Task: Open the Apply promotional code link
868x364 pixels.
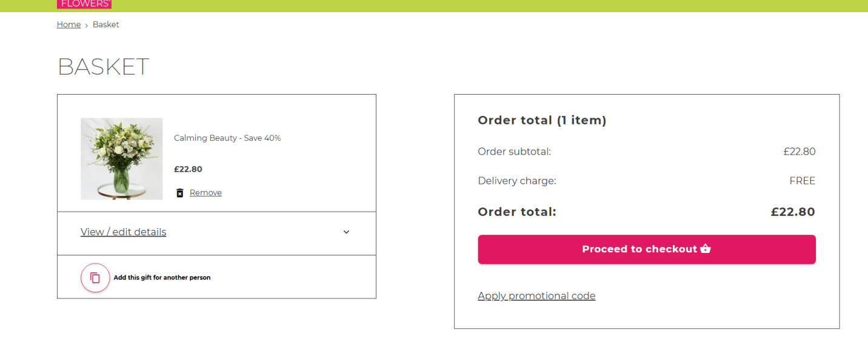Action: 536,296
